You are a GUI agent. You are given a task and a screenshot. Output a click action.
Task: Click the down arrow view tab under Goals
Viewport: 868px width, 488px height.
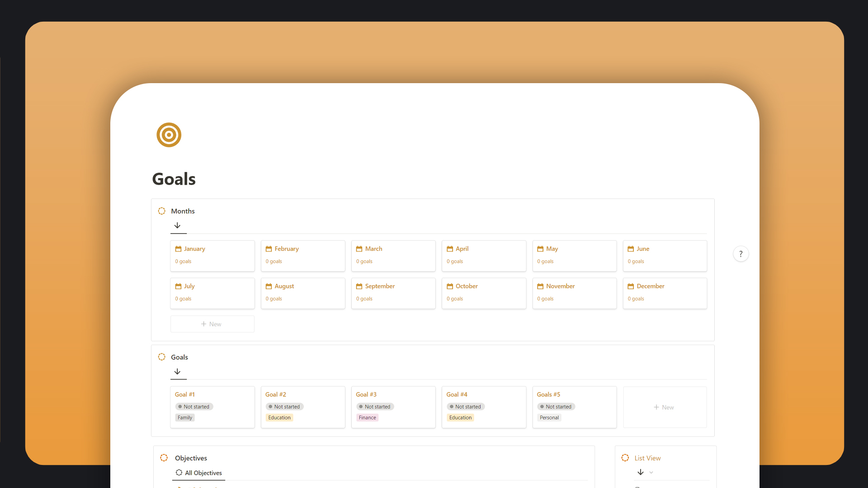point(178,371)
